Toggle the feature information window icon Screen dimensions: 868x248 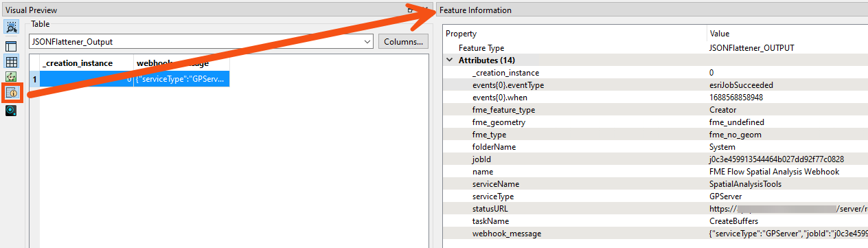pos(12,92)
